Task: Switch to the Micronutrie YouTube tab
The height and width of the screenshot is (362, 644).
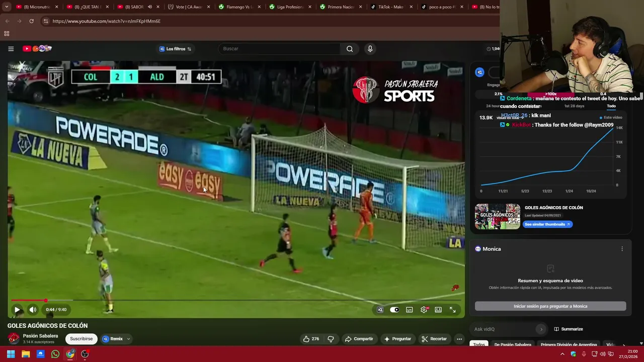Action: [37, 7]
